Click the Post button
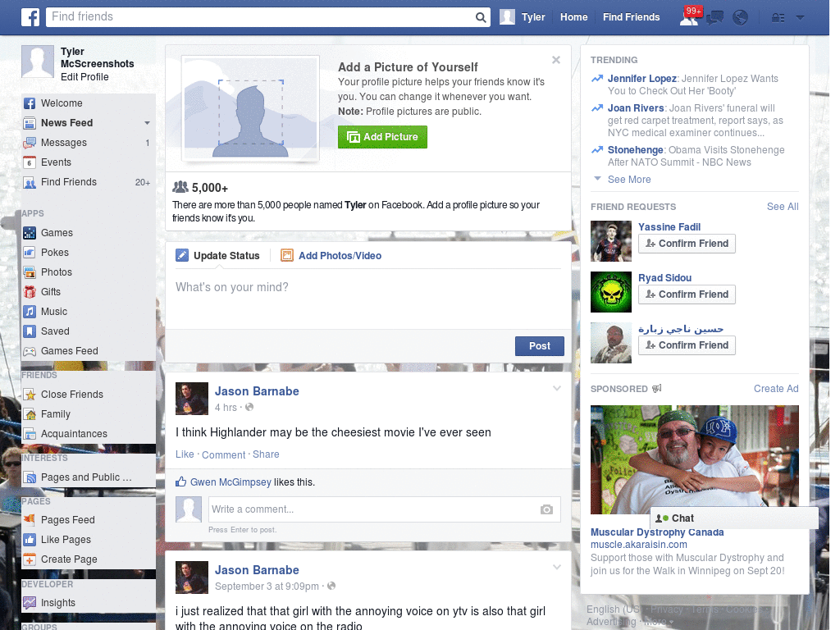The height and width of the screenshot is (630, 840). pos(540,346)
